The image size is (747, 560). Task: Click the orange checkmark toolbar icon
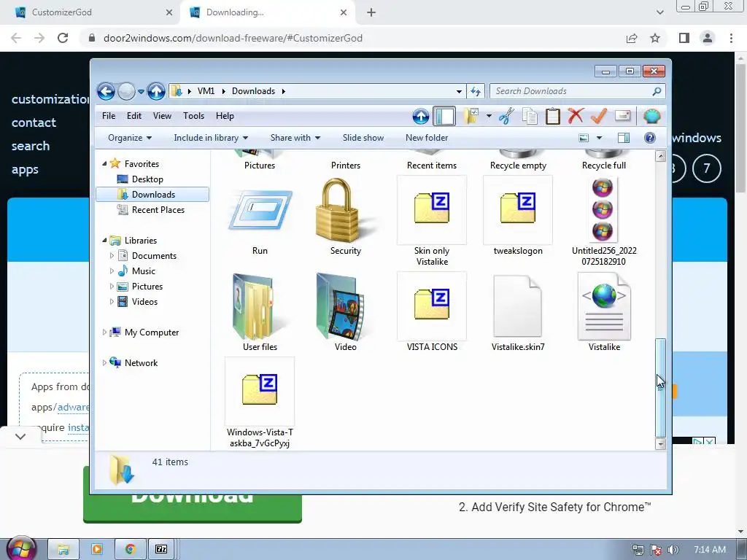point(599,116)
